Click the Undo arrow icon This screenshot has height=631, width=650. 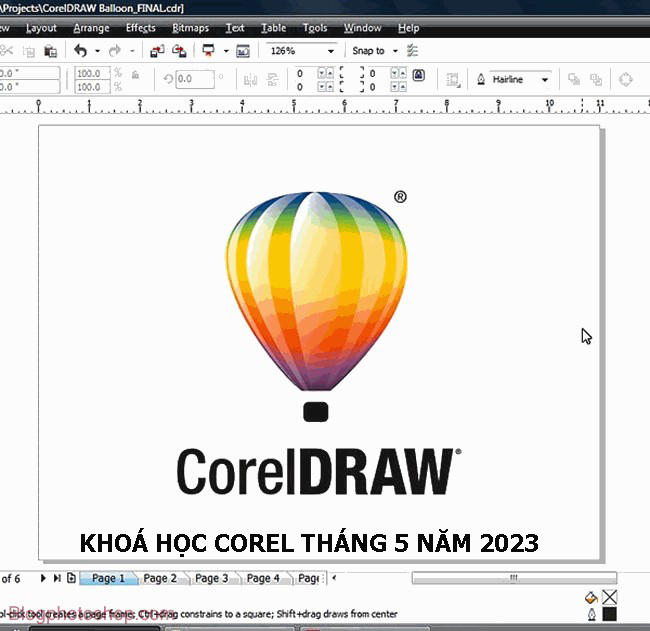pos(80,51)
